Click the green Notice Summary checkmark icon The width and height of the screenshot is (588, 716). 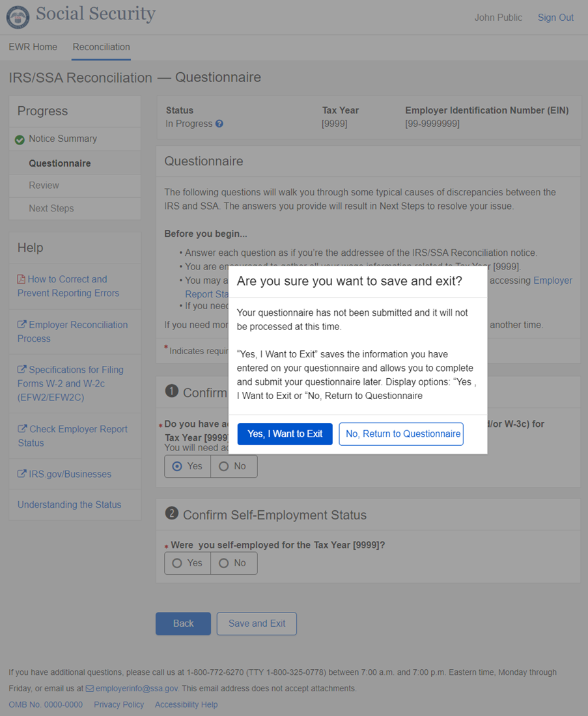click(20, 139)
